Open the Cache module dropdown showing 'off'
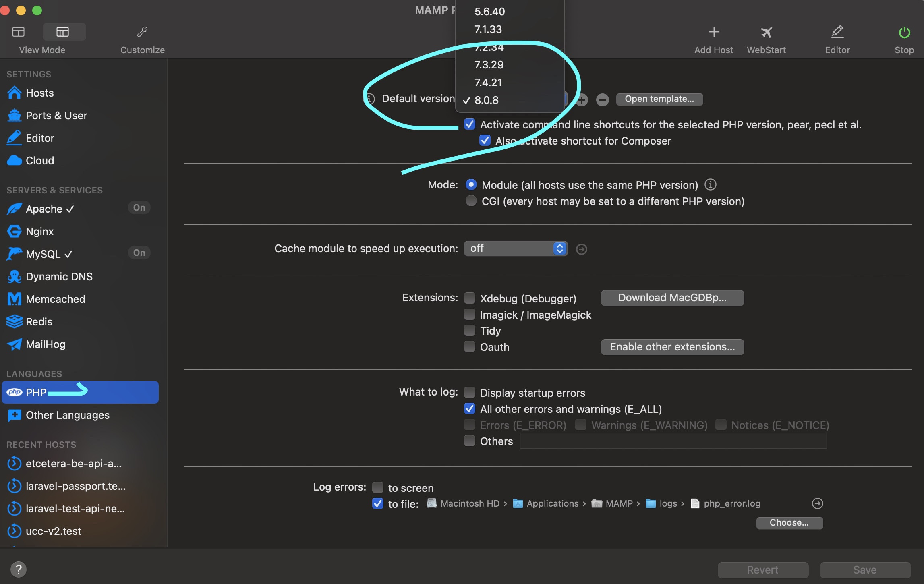 pyautogui.click(x=515, y=249)
